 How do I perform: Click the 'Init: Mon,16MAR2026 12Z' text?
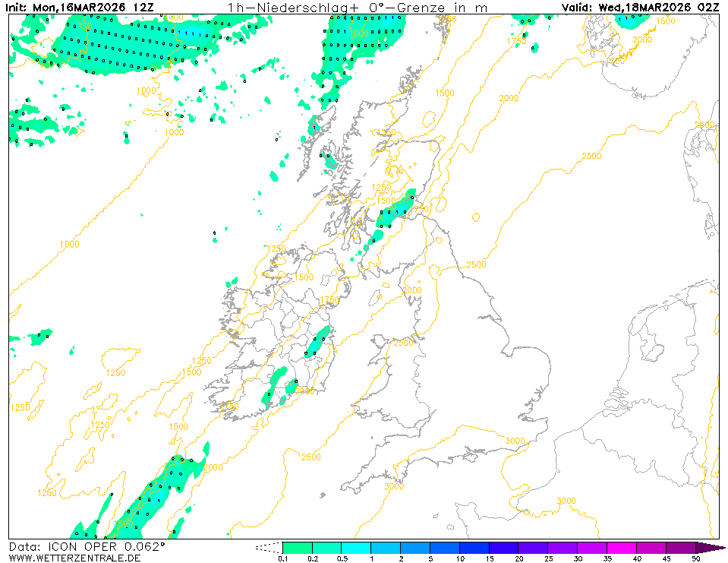[x=80, y=8]
